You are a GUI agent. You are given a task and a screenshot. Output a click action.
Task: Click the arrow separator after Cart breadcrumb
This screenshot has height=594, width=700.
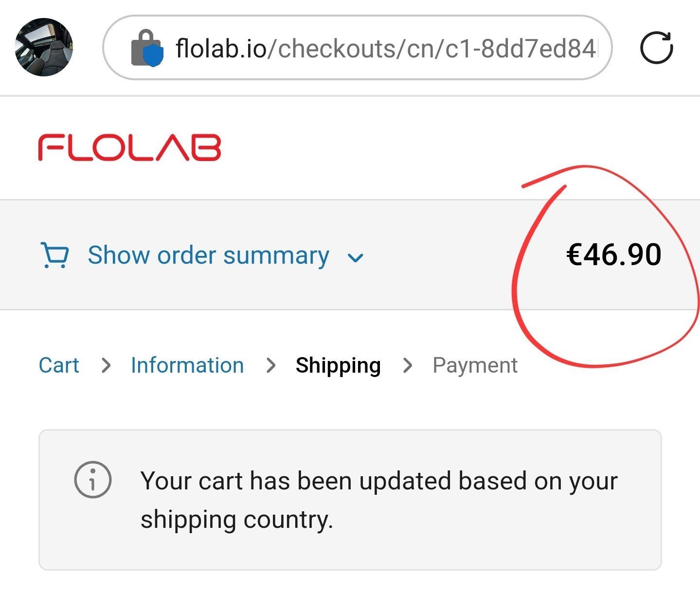[x=106, y=365]
